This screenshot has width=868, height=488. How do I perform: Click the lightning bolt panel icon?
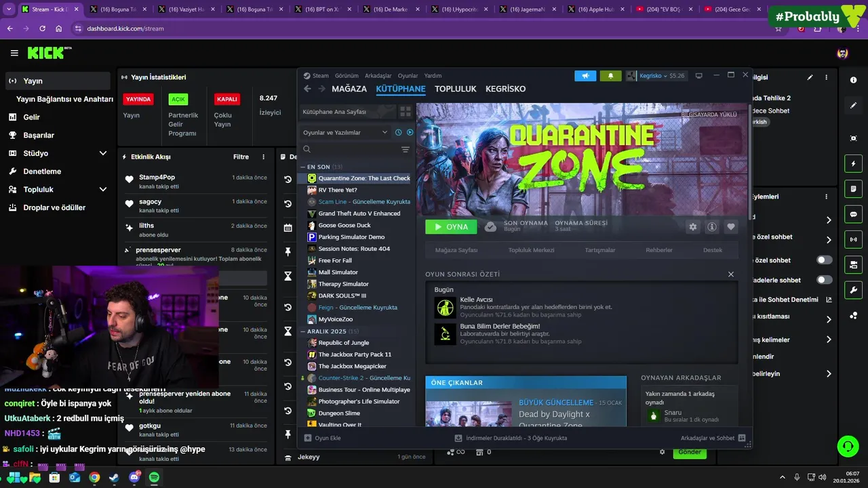[x=853, y=163]
